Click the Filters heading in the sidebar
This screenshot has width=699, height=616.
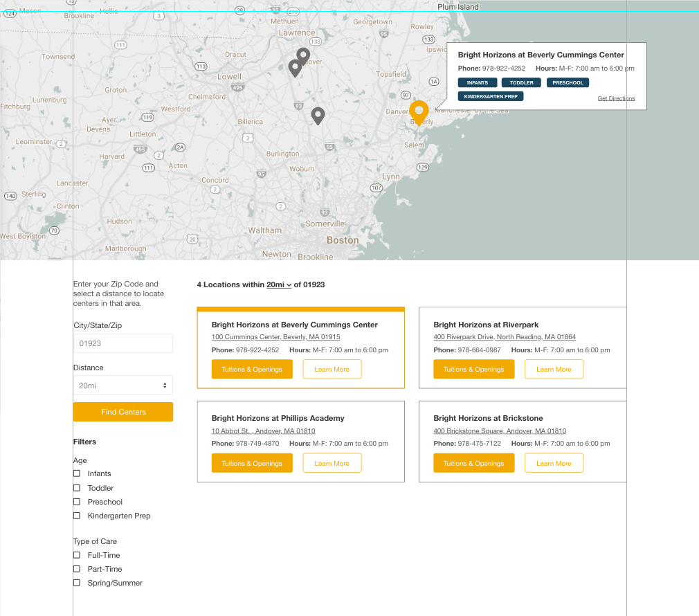84,442
